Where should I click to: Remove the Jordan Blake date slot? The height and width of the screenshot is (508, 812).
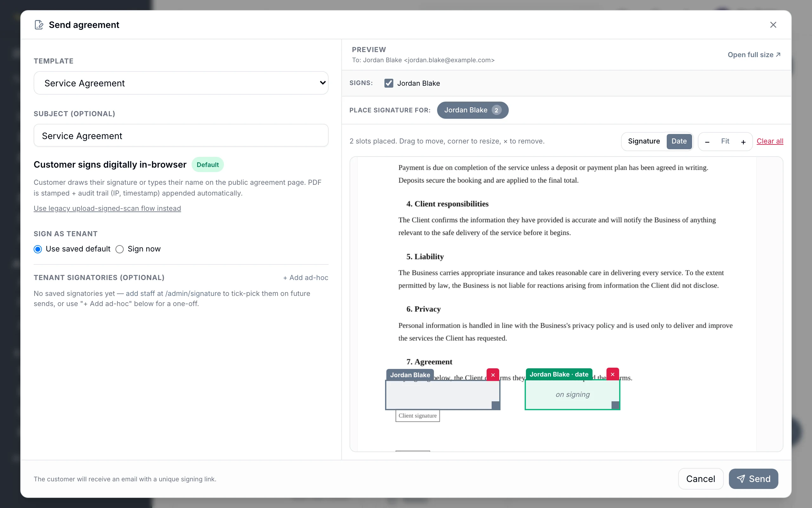click(x=612, y=374)
